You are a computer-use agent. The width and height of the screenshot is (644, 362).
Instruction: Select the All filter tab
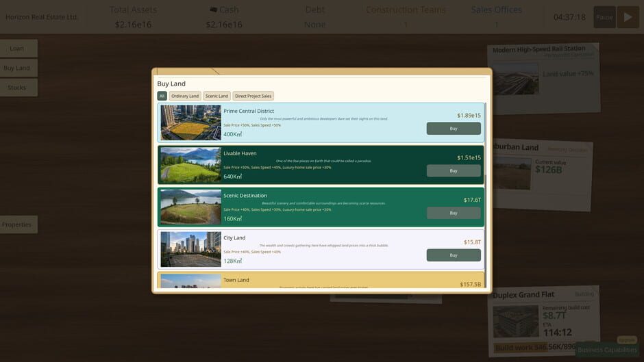coord(162,96)
